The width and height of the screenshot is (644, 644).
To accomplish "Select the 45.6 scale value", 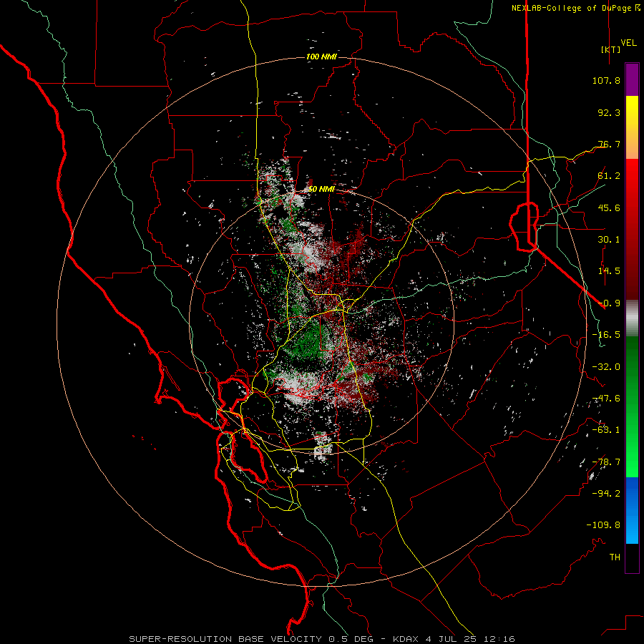I will click(x=609, y=208).
